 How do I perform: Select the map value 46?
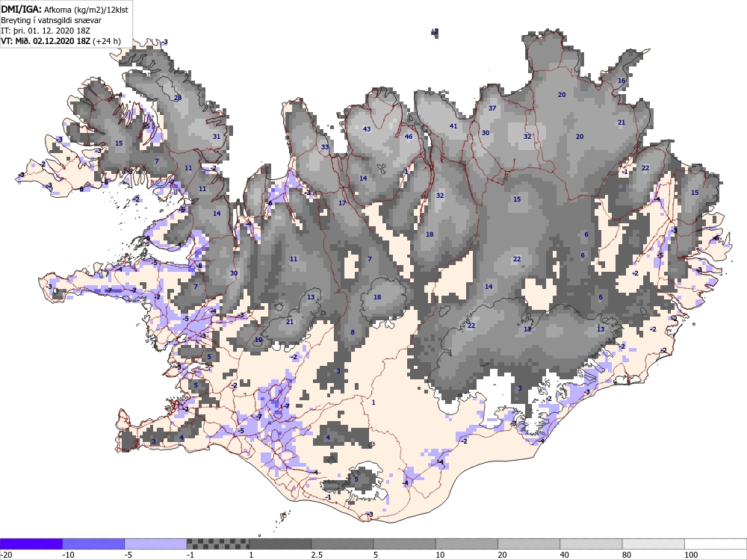coord(409,137)
